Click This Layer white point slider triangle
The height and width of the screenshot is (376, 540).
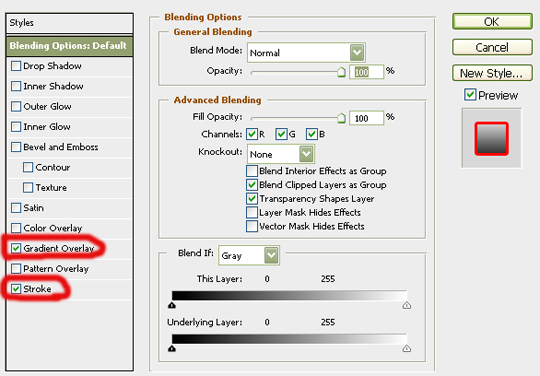coord(407,305)
